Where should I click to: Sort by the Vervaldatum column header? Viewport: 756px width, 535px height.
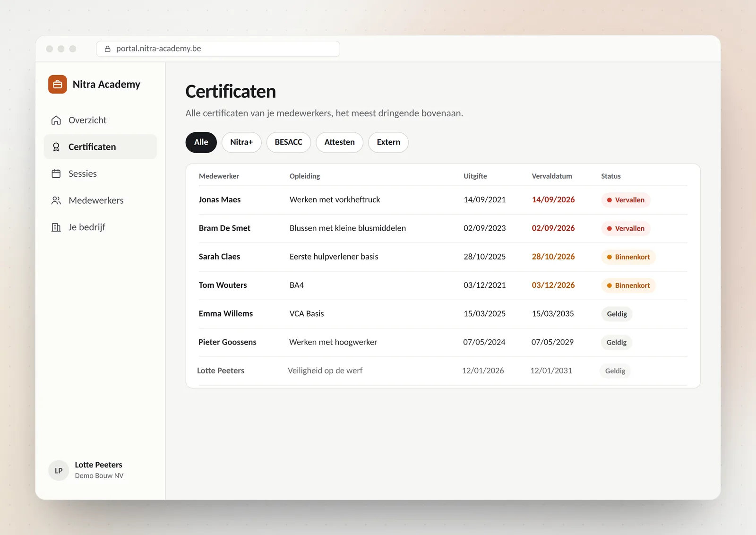(x=552, y=176)
